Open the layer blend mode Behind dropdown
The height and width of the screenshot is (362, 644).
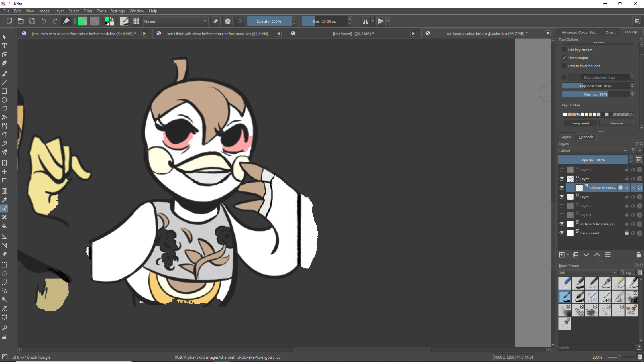[593, 151]
